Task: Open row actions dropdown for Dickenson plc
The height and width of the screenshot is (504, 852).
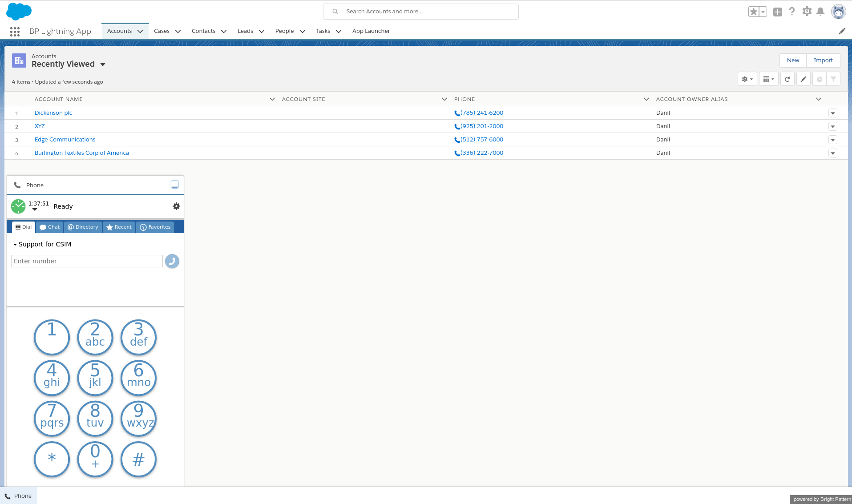Action: tap(832, 113)
